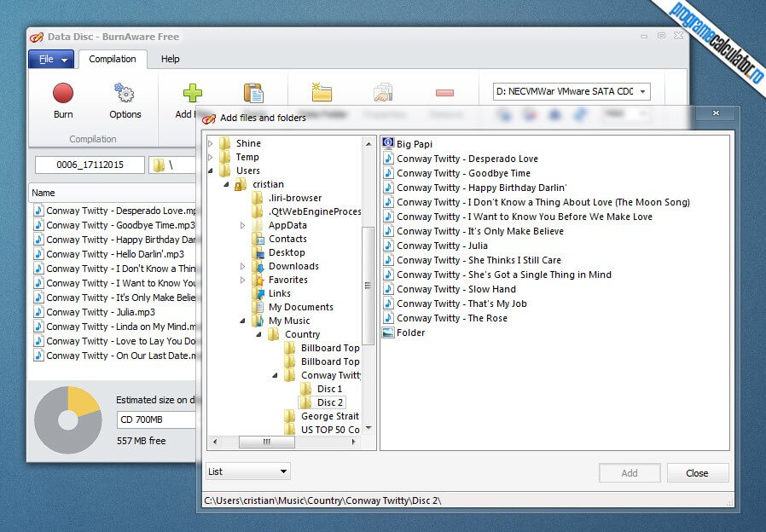This screenshot has width=766, height=532.
Task: Open the D: drive selection dropdown
Action: click(572, 91)
